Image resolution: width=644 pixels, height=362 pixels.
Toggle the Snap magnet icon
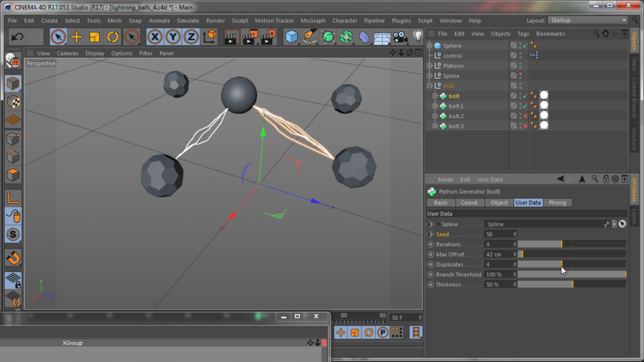tap(13, 258)
